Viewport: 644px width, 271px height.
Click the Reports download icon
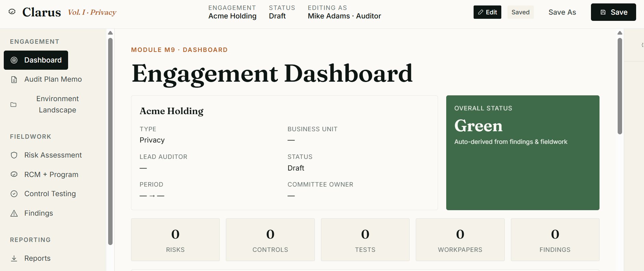point(14,258)
